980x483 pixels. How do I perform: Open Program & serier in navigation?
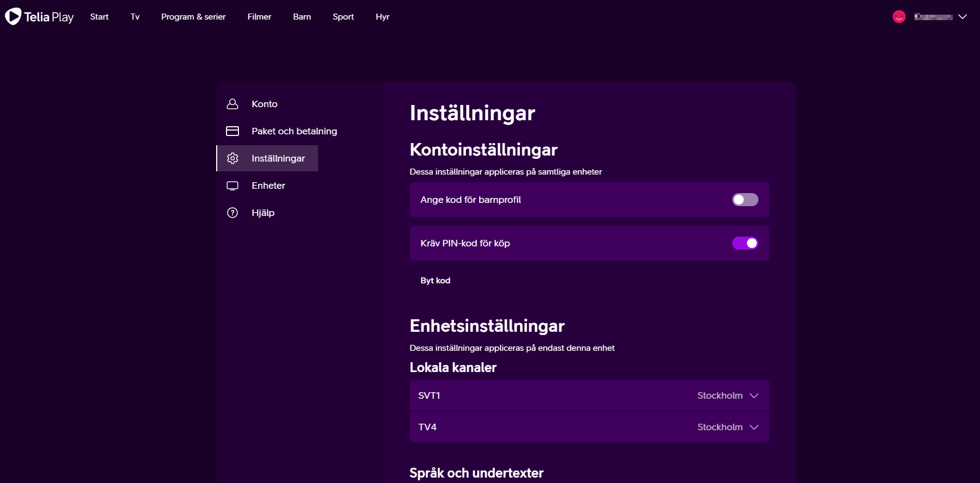click(193, 17)
